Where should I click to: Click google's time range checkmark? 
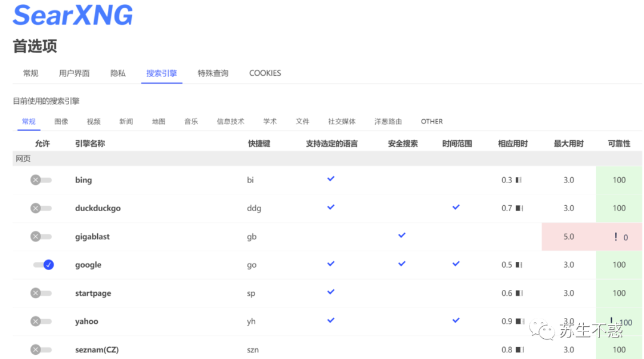(456, 264)
